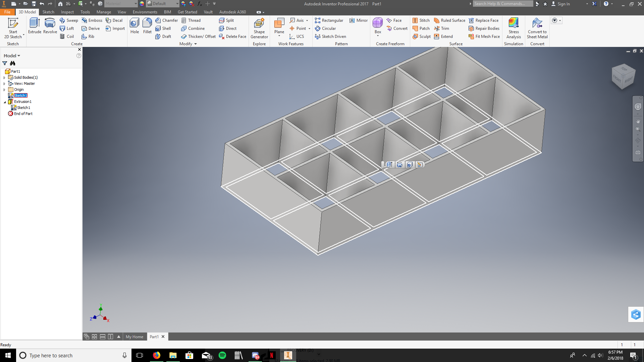Open the Hole tool

tap(135, 26)
